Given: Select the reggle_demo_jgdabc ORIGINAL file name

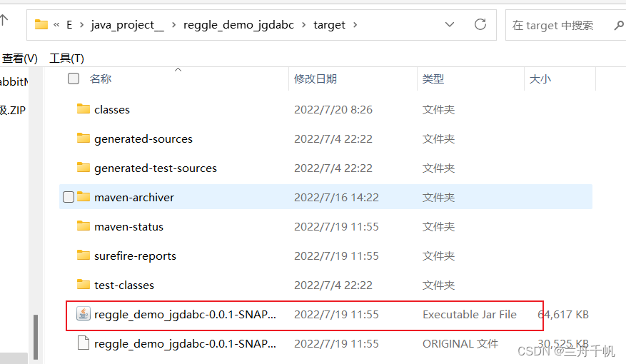Looking at the screenshot, I should click(186, 343).
